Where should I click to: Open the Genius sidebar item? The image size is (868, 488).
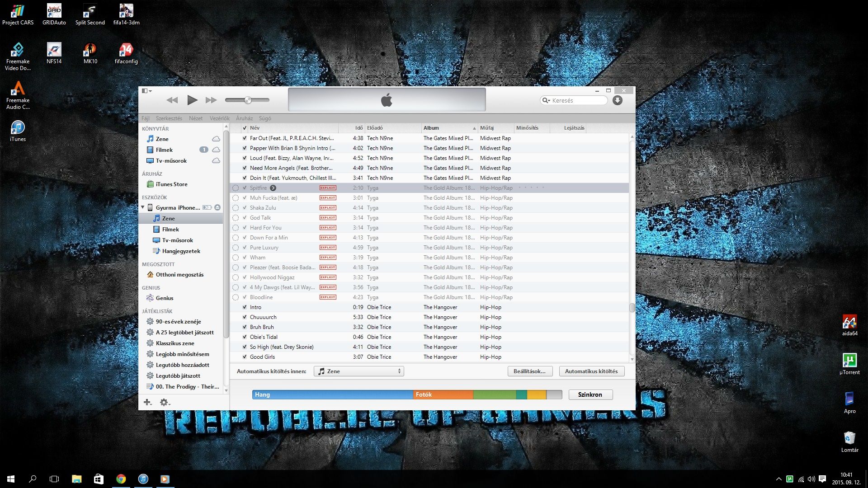(x=165, y=298)
